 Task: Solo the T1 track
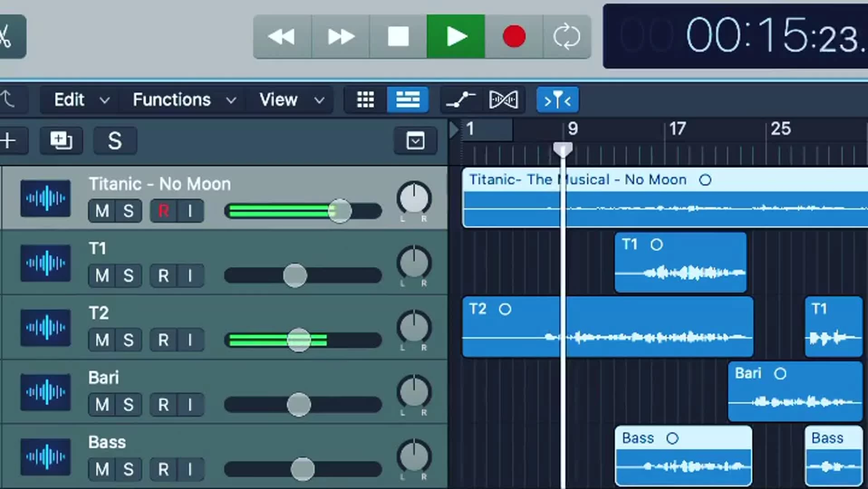[129, 276]
